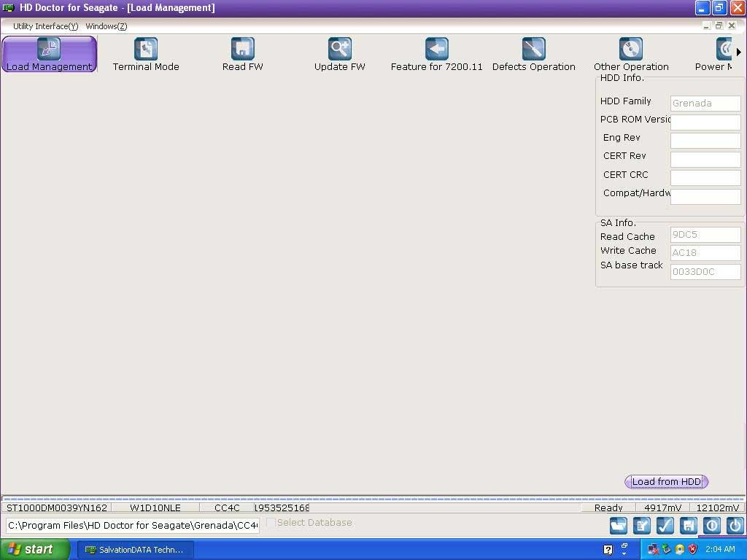The width and height of the screenshot is (747, 560).
Task: Click the power on/off icon at bottom right
Action: pos(735,526)
